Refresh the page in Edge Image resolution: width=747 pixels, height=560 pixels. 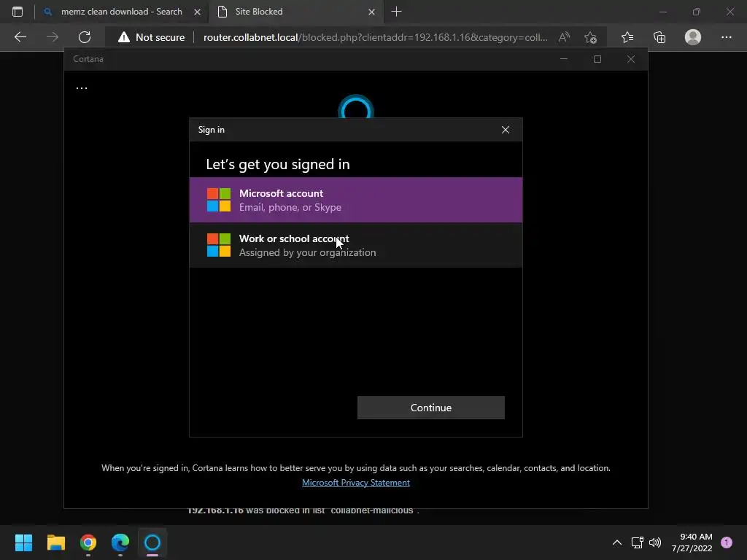[x=85, y=37]
